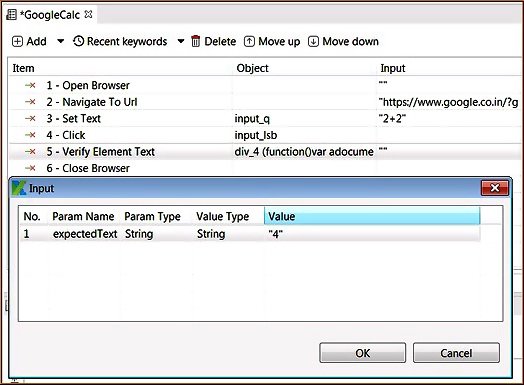The image size is (524, 385).
Task: Open the String value type cell
Action: click(x=229, y=234)
